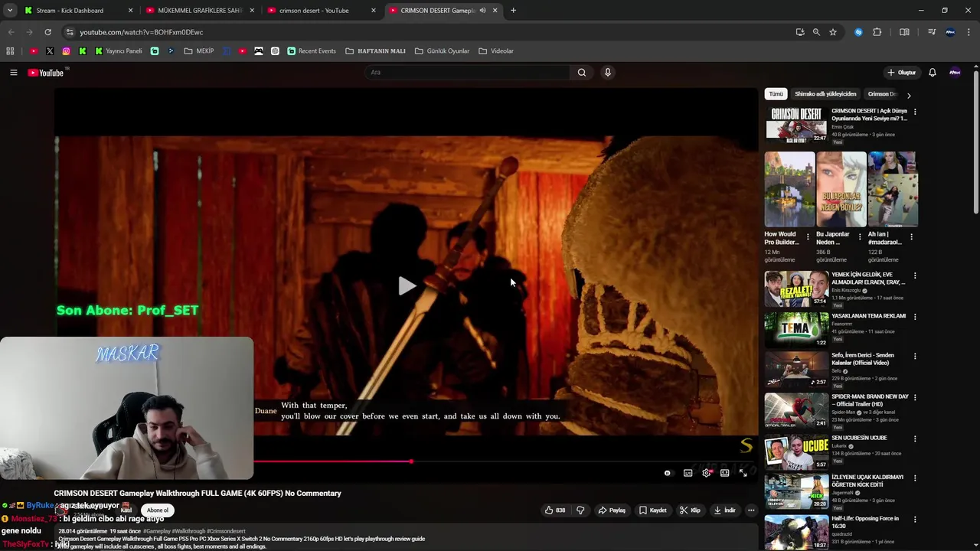The height and width of the screenshot is (551, 980).
Task: Enter fullscreen in the video player
Action: [743, 473]
